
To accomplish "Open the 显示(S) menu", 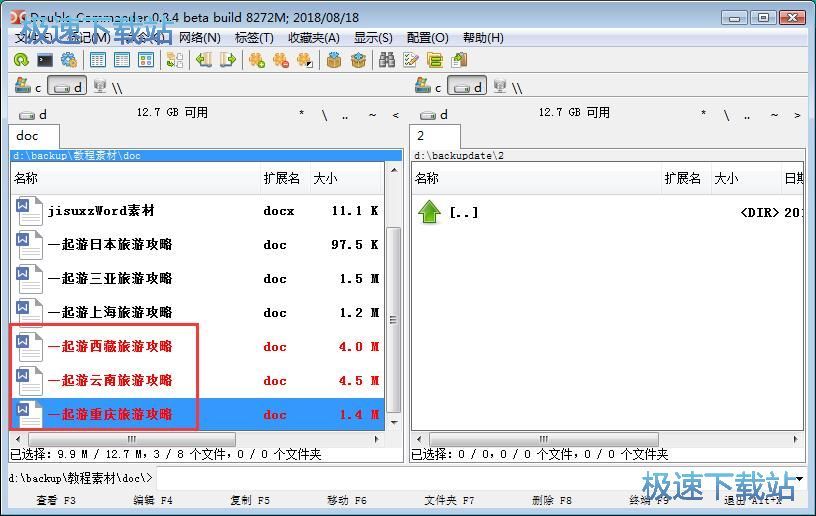I will 373,38.
